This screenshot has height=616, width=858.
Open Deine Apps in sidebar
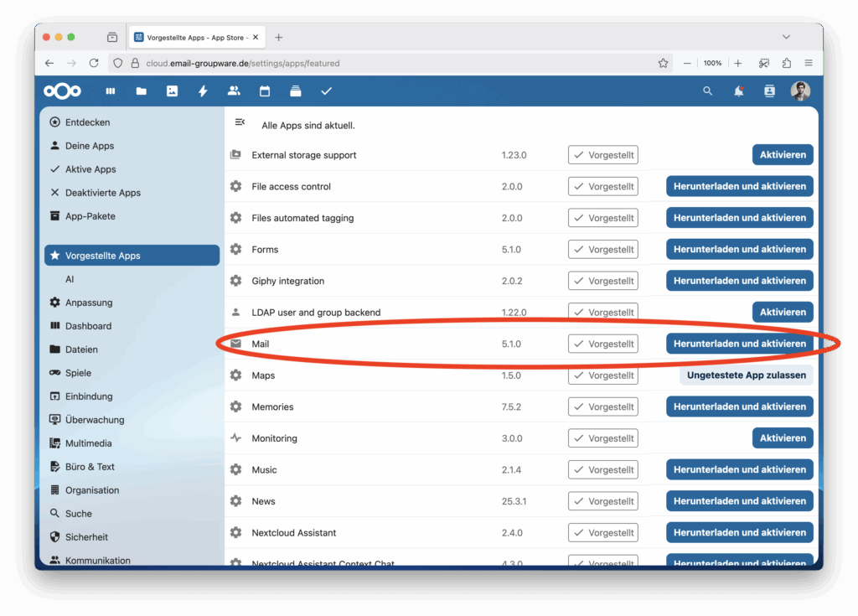tap(132, 146)
